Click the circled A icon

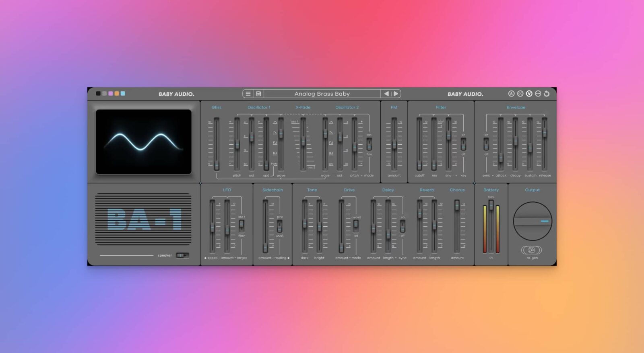511,94
